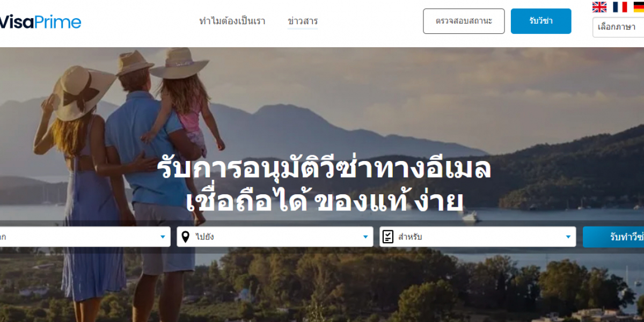Open the สำหรับ visa purpose combo box
The height and width of the screenshot is (322, 644).
[478, 237]
